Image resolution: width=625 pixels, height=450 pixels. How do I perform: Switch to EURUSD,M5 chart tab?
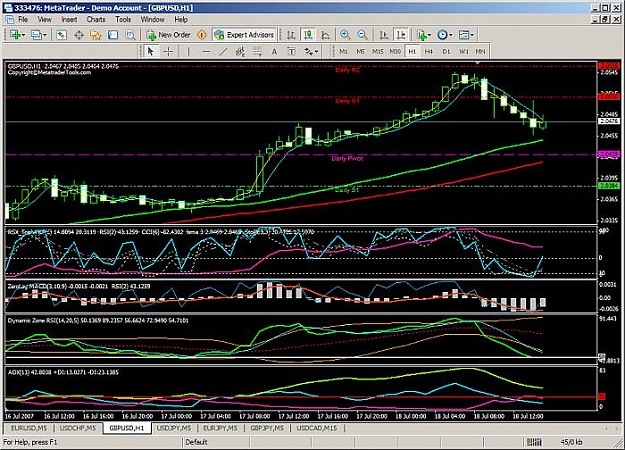tap(29, 428)
